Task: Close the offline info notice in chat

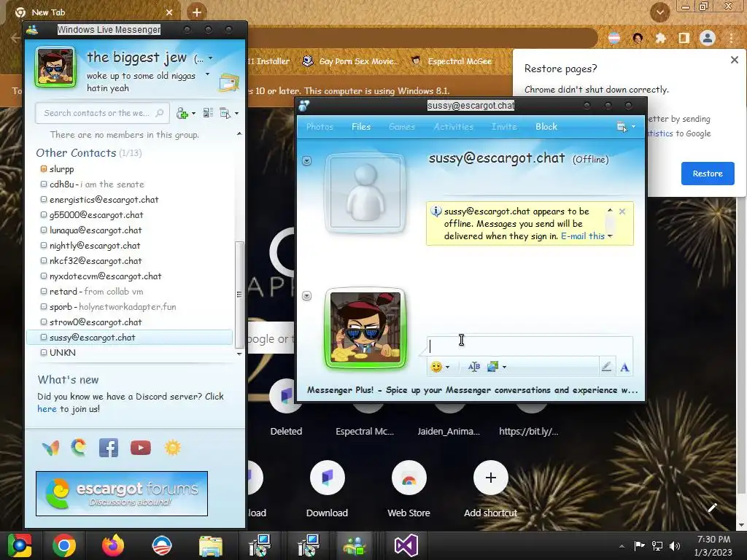Action: pos(622,211)
